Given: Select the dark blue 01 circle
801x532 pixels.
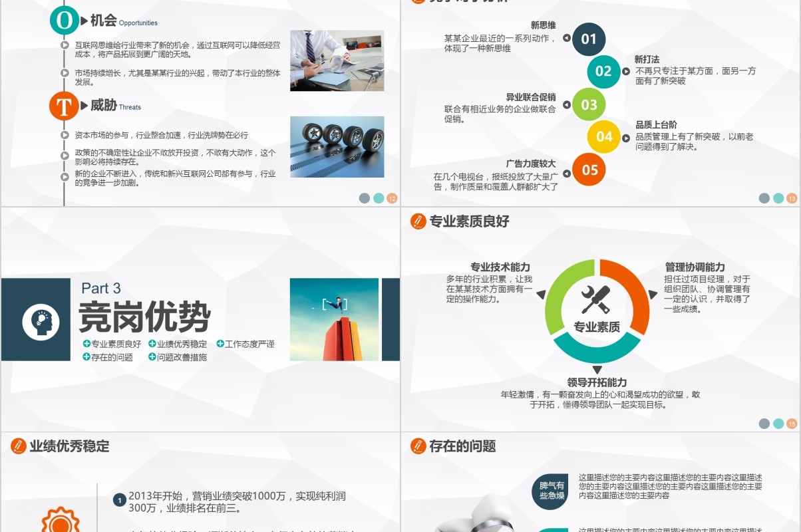Looking at the screenshot, I should click(x=589, y=39).
